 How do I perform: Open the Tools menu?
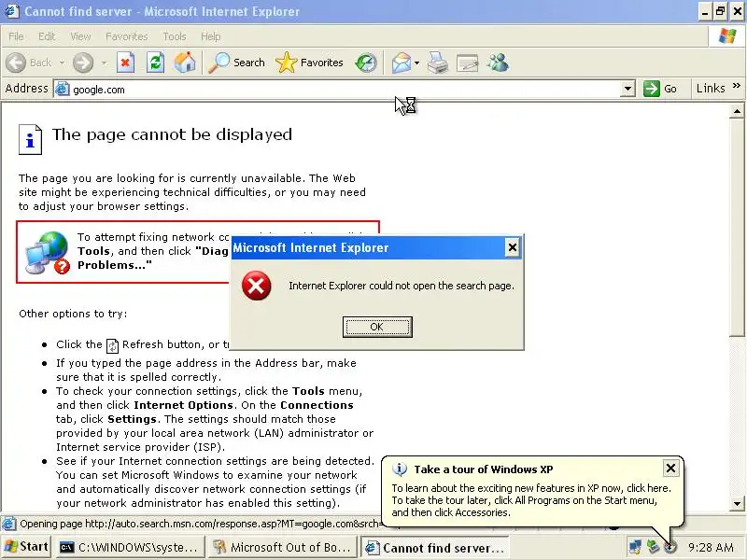tap(175, 36)
